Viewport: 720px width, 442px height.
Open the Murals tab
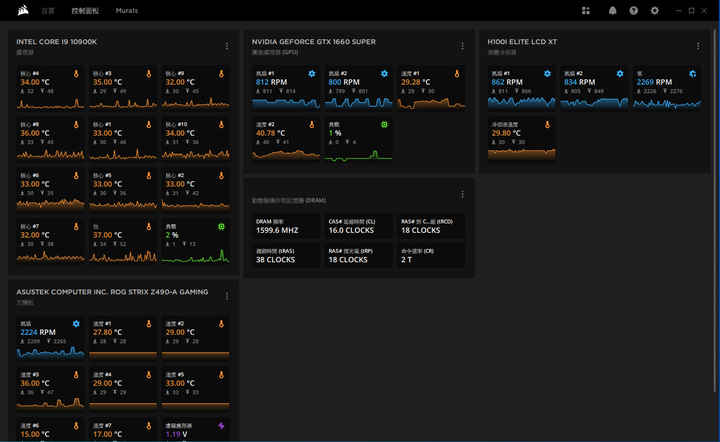127,11
